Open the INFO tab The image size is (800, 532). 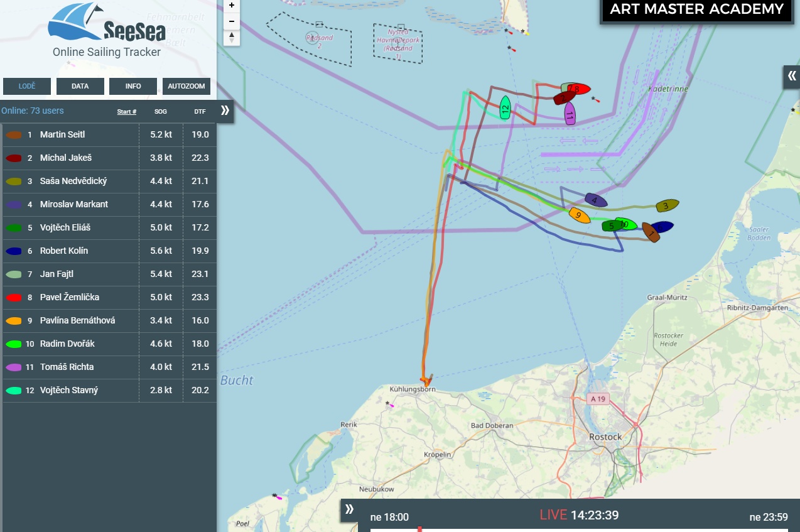click(x=133, y=87)
